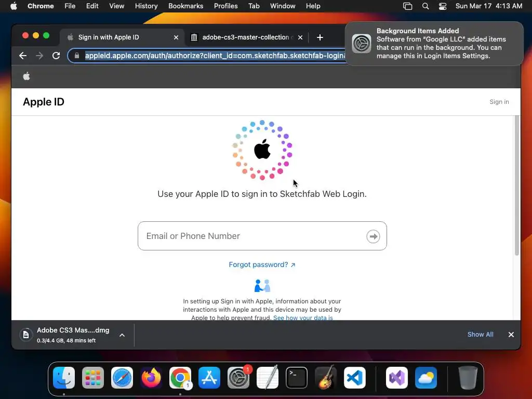Launch Safari from the Dock

122,378
